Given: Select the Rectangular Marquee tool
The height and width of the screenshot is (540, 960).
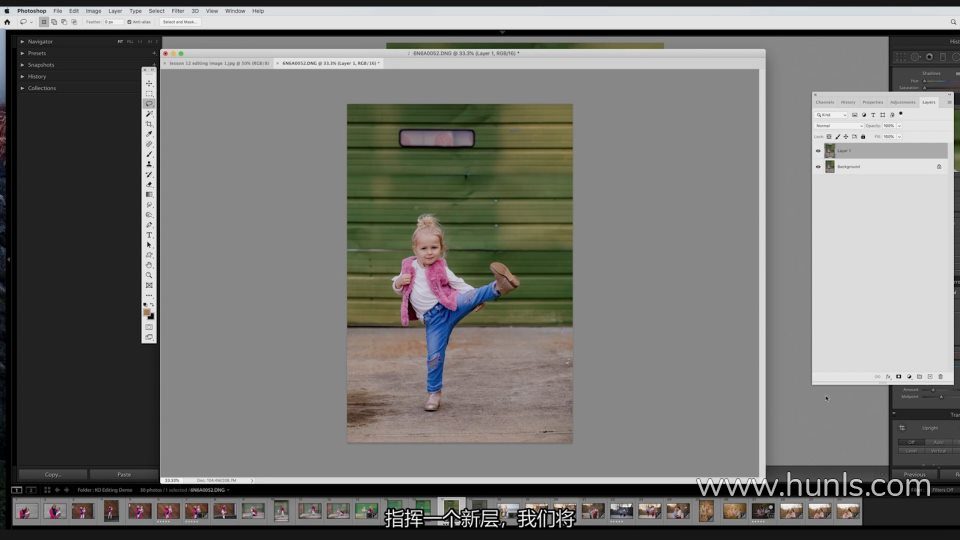Looking at the screenshot, I should pos(149,94).
